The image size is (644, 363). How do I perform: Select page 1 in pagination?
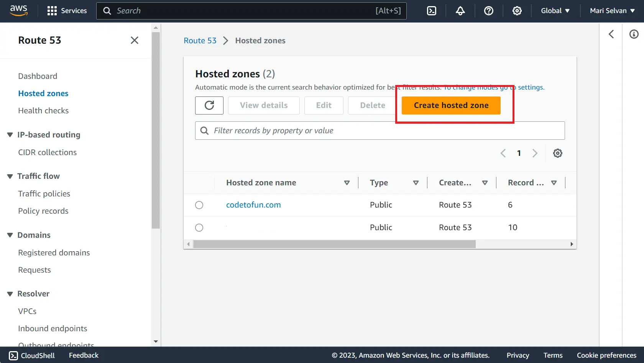click(519, 153)
